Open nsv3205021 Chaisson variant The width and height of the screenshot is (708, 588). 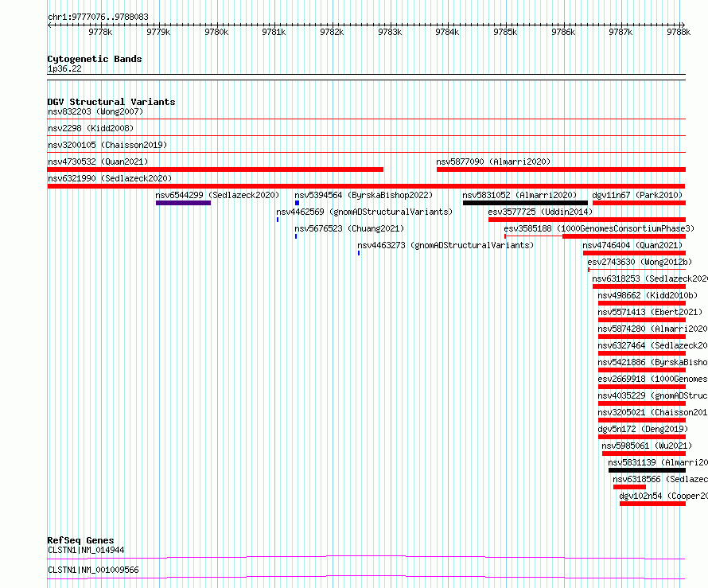point(652,412)
